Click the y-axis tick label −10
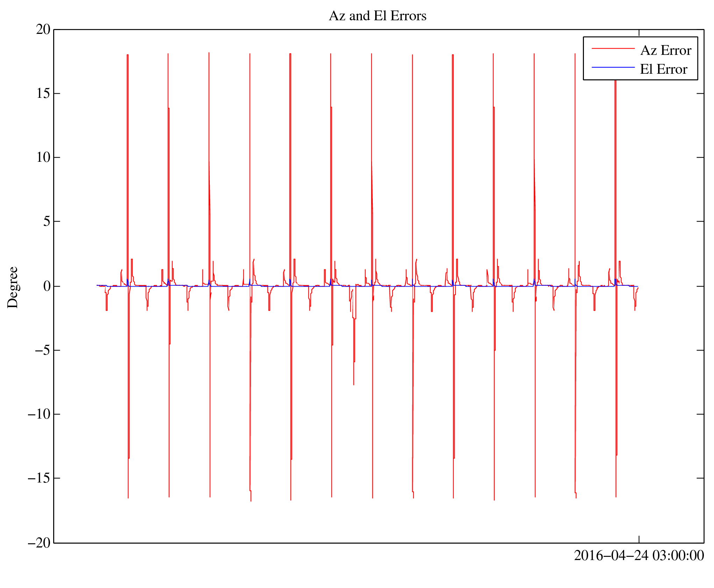This screenshot has height=588, width=714. pyautogui.click(x=40, y=414)
